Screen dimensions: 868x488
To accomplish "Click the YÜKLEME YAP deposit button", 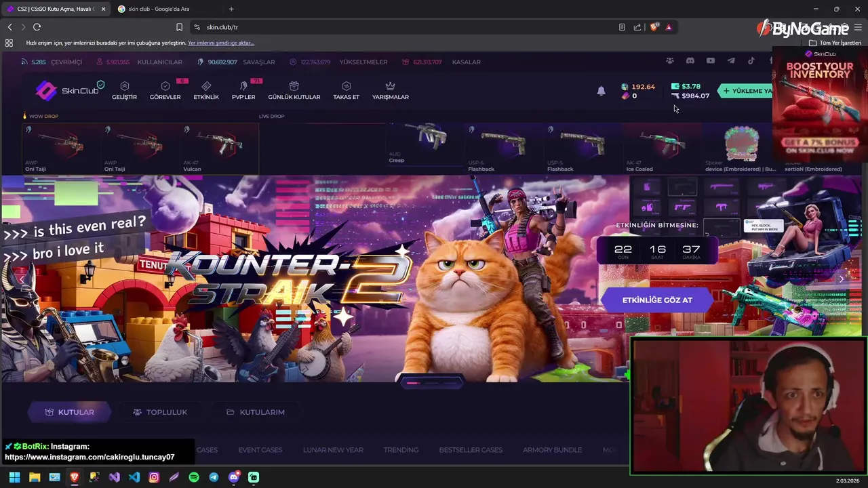I will (746, 91).
